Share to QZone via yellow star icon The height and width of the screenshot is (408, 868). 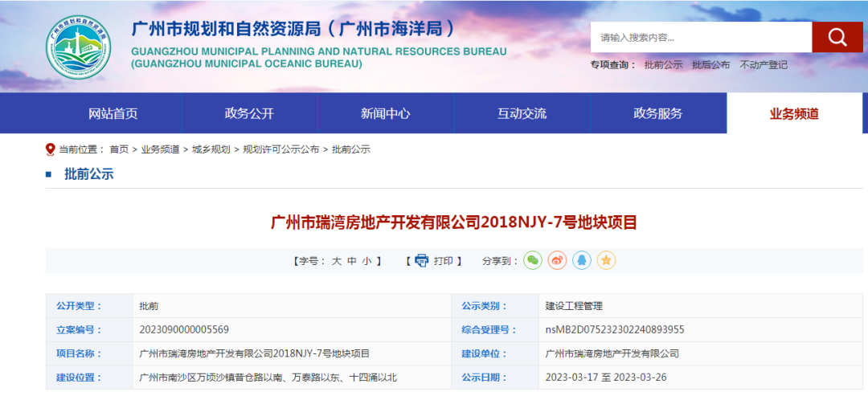[x=606, y=260]
